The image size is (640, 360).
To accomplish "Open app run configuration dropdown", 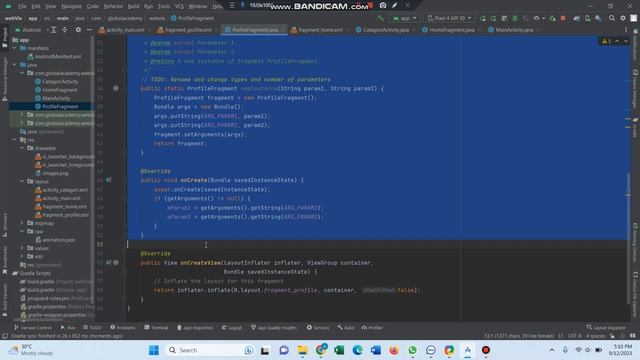I will (404, 18).
